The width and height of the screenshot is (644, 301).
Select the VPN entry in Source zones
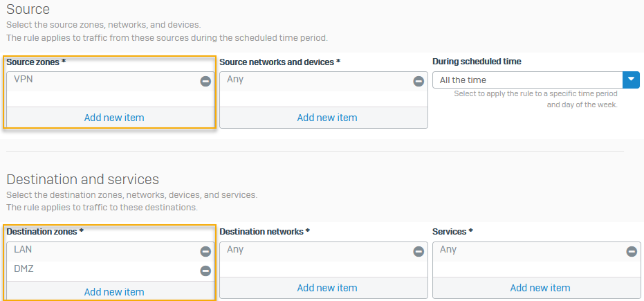(24, 80)
